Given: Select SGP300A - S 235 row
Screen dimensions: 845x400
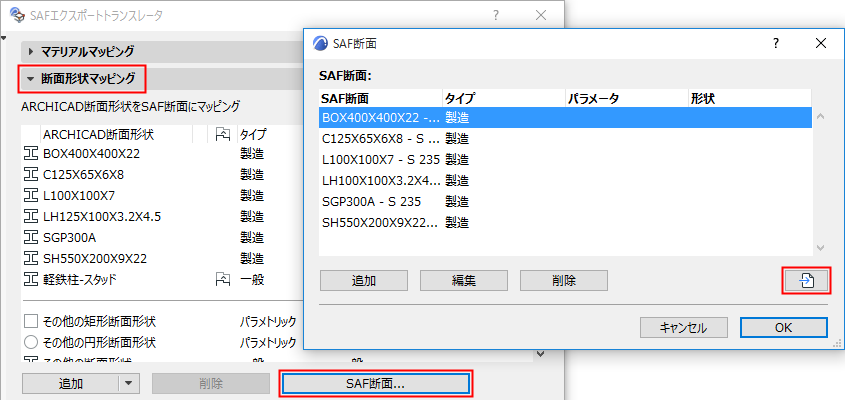Looking at the screenshot, I should point(565,202).
